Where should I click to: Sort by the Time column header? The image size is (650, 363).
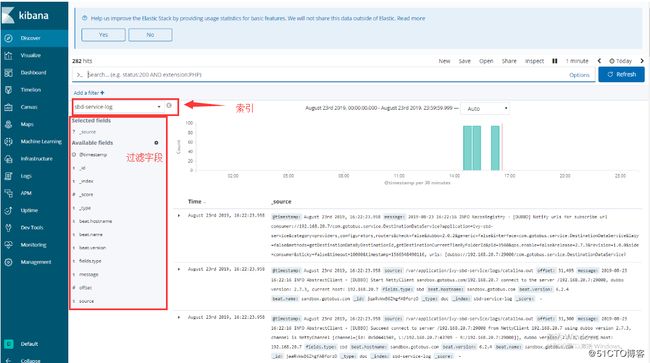196,201
